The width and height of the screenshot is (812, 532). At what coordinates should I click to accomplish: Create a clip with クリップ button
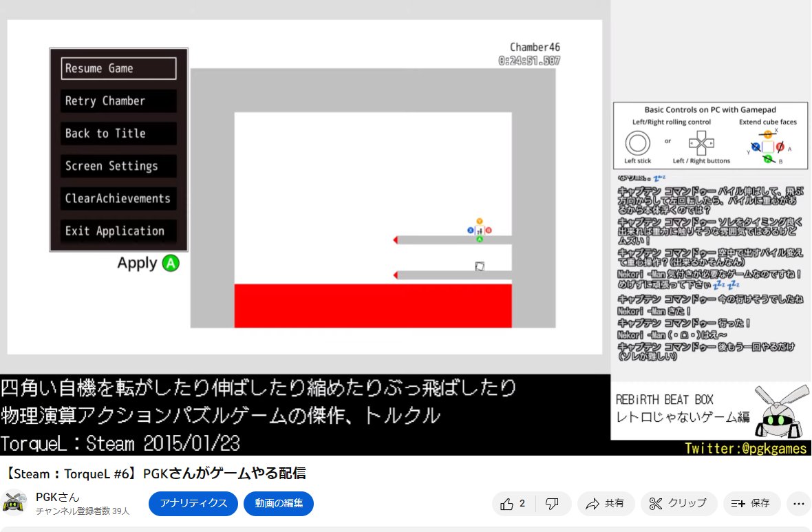click(x=679, y=504)
